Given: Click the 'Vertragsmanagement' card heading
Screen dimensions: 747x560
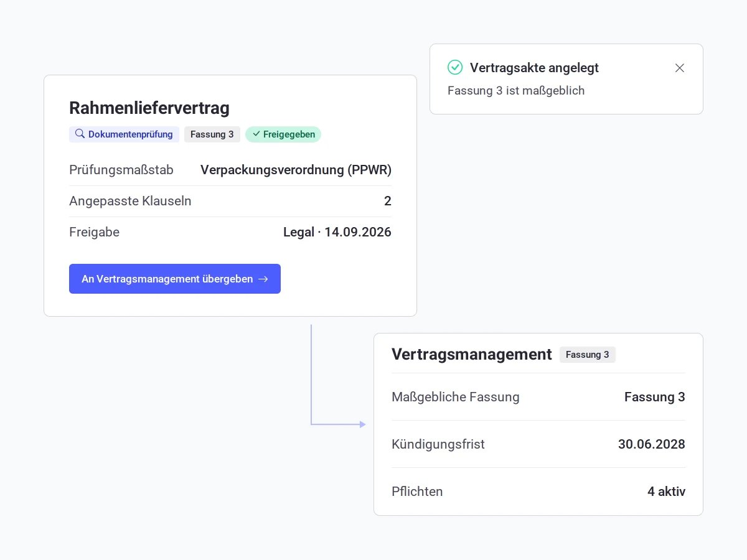Looking at the screenshot, I should coord(472,354).
